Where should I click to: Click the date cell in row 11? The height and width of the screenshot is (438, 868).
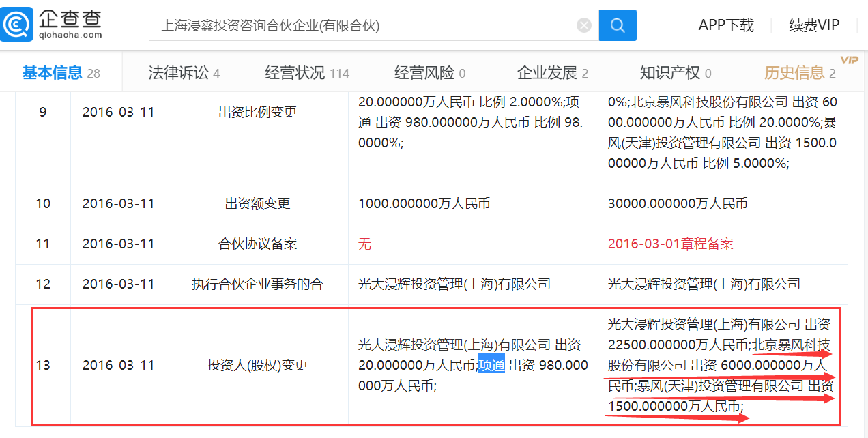119,244
